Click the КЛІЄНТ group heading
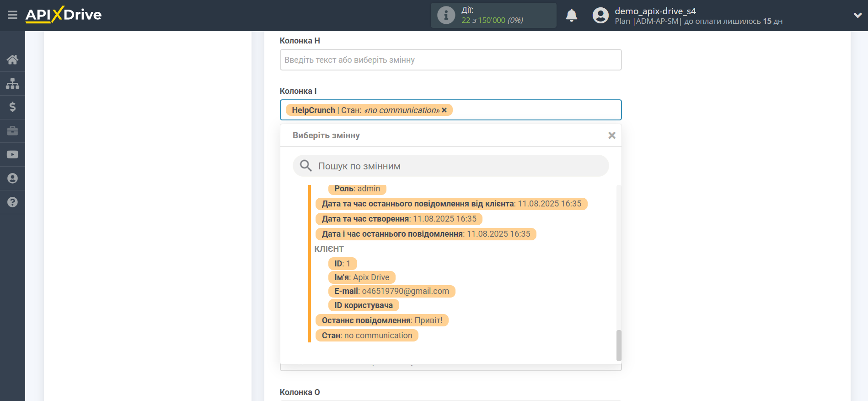868x401 pixels. [329, 249]
